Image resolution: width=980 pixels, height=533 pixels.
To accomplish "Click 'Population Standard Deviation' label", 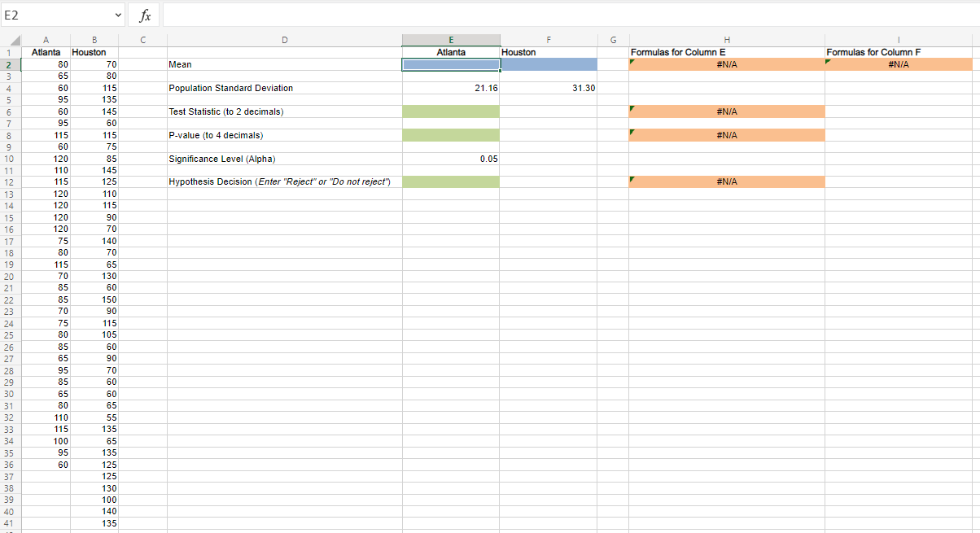I will (230, 88).
